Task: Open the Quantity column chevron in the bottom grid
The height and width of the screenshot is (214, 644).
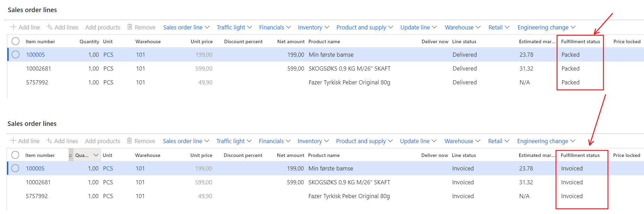Action: [x=96, y=155]
